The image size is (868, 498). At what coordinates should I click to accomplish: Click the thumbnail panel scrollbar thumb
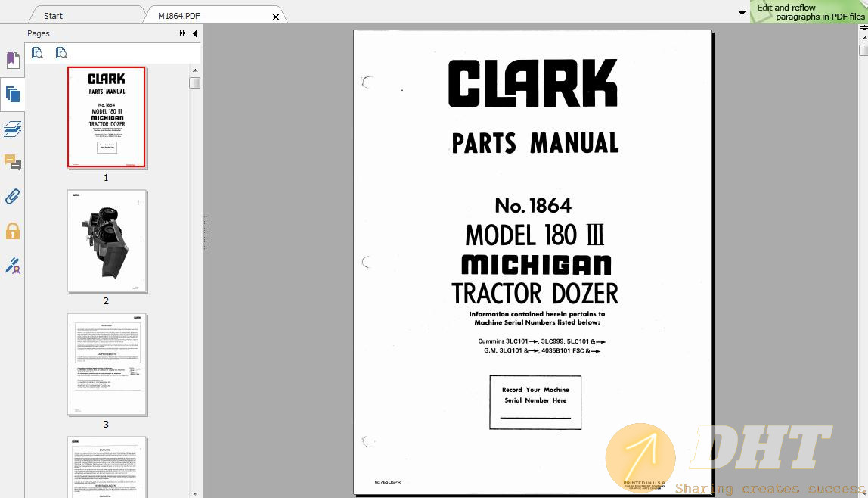(195, 82)
